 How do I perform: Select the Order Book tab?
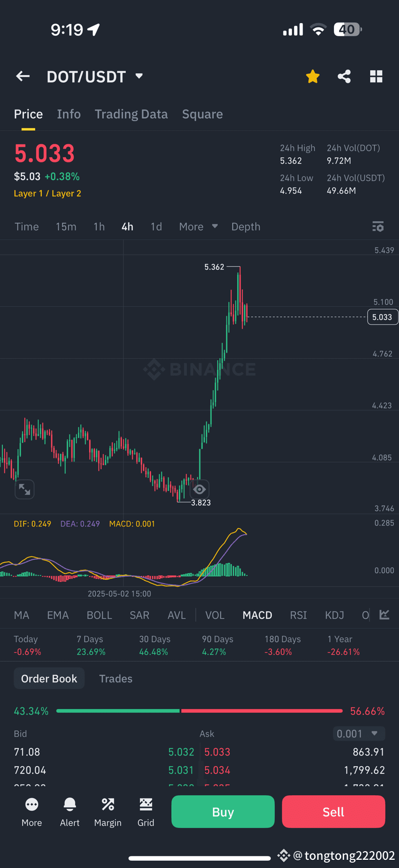click(49, 678)
